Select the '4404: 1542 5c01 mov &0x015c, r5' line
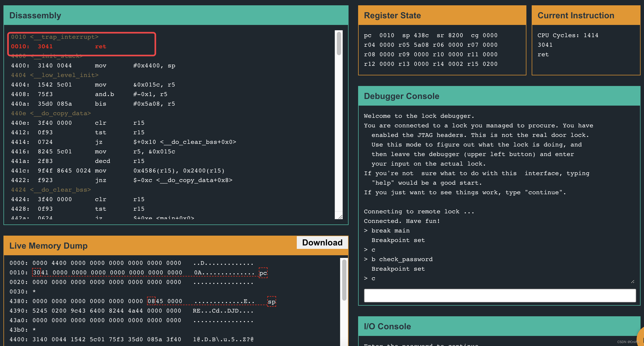 pos(93,85)
